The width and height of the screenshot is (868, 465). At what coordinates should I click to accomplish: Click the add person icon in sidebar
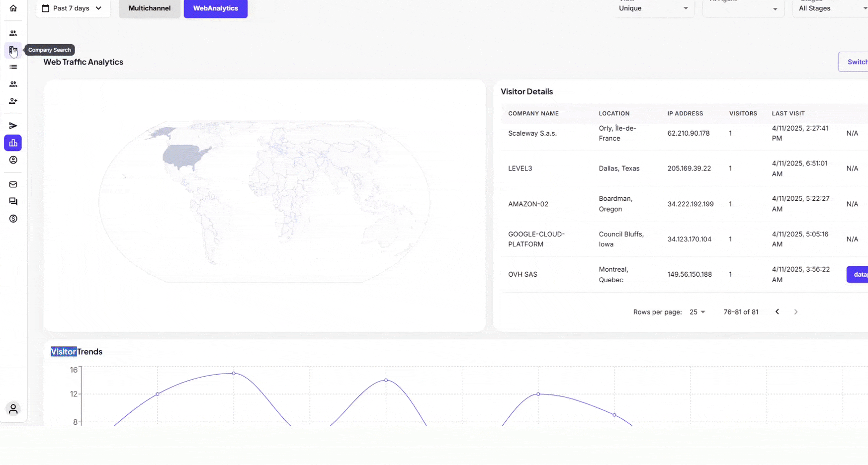tap(13, 101)
